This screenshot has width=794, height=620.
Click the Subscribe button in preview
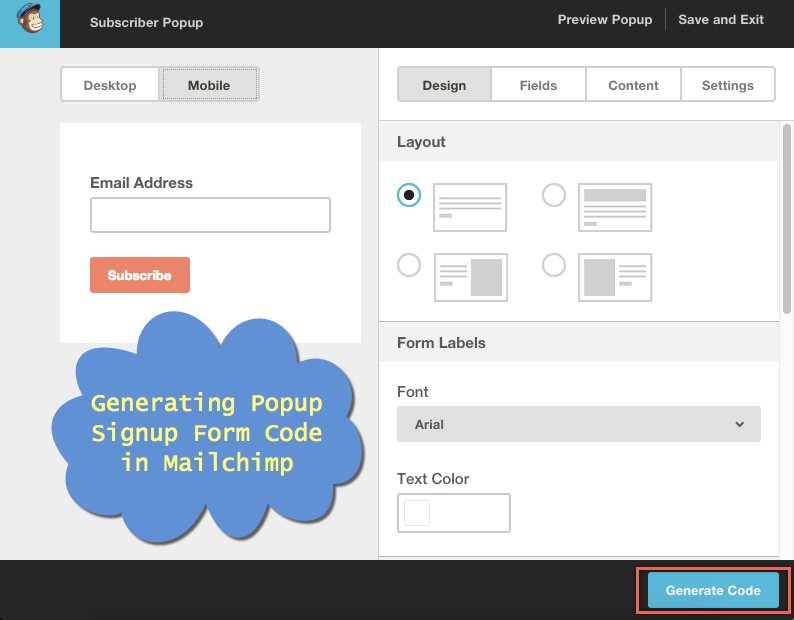click(x=140, y=275)
